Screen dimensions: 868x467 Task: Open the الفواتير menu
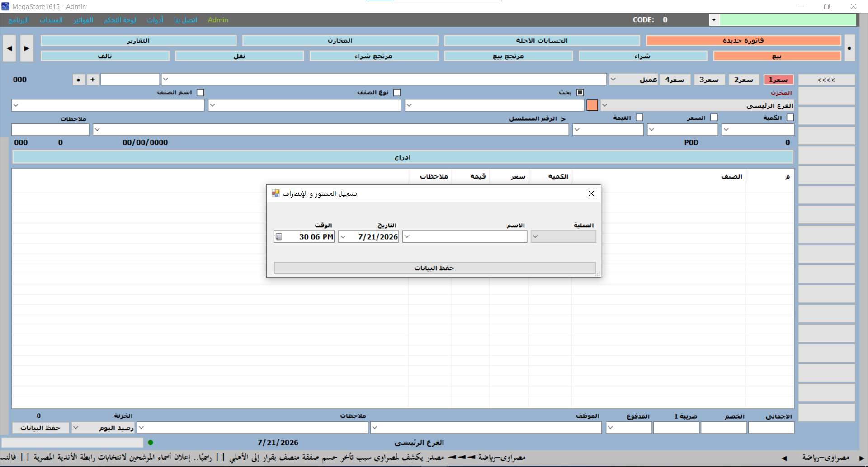click(83, 20)
